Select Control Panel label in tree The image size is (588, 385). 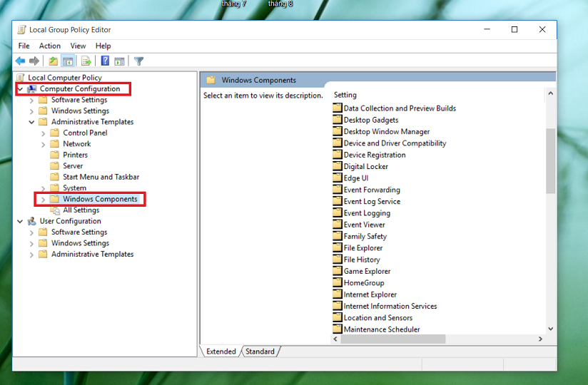(85, 133)
